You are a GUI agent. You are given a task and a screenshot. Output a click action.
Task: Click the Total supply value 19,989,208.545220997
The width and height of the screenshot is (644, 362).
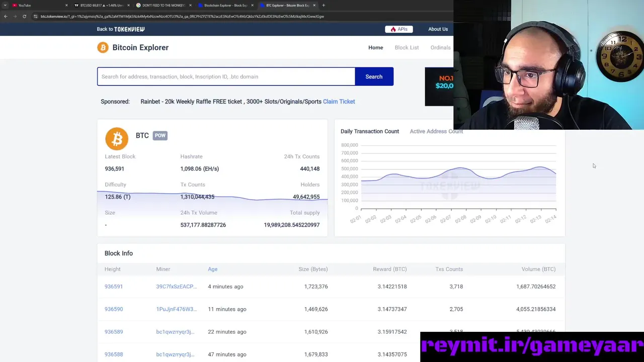tap(292, 225)
